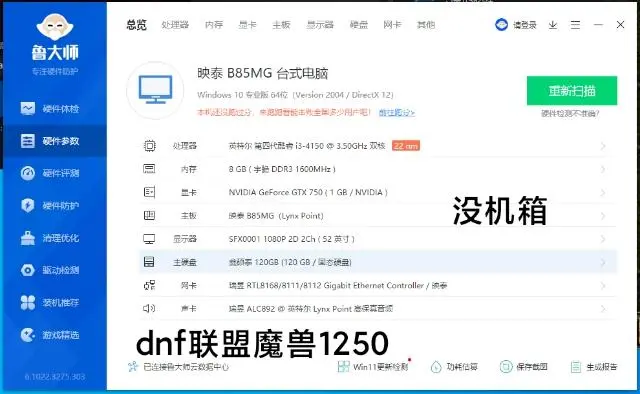Screen dimensions: 640x394
Task: Expand the 8 GB DDR3 memory row chevron
Action: tap(603, 169)
